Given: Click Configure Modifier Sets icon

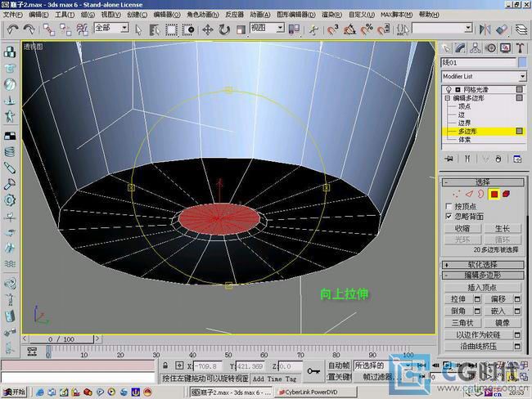Looking at the screenshot, I should tap(517, 159).
